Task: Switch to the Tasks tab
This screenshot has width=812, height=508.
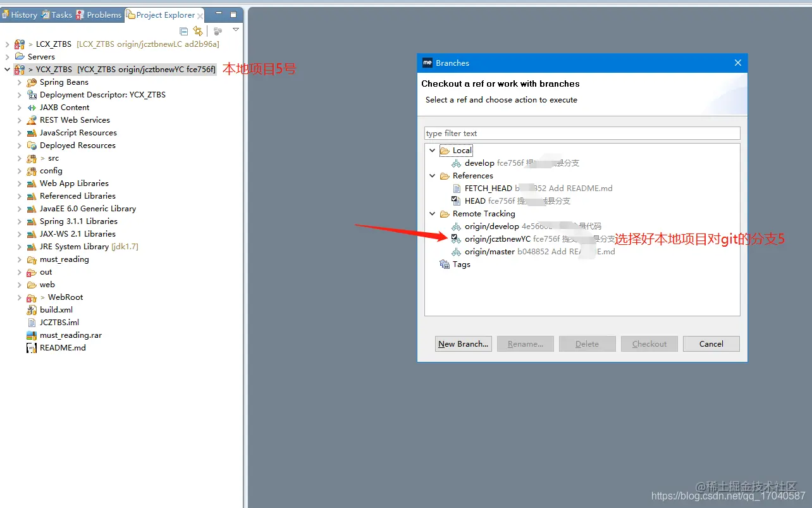Action: tap(57, 15)
